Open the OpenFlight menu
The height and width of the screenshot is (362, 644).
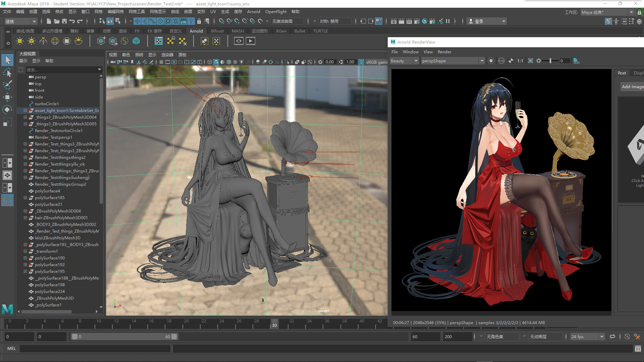[x=276, y=11]
